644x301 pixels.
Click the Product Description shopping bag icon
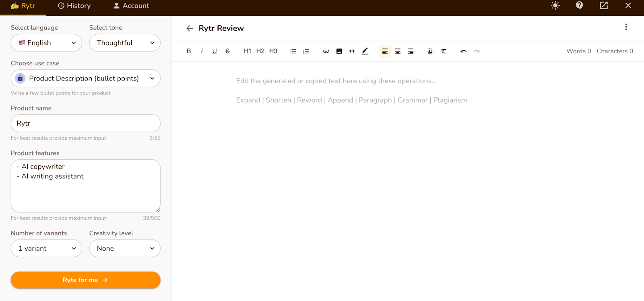pos(20,78)
